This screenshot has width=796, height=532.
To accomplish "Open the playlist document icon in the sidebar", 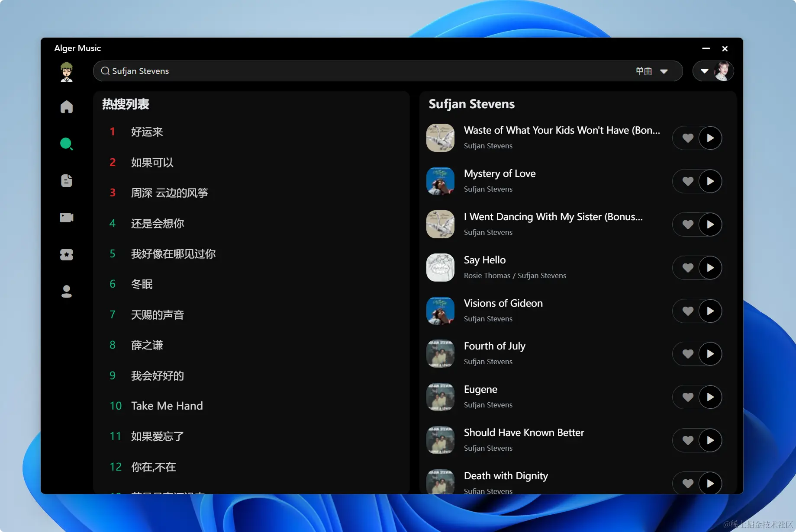I will pos(67,180).
